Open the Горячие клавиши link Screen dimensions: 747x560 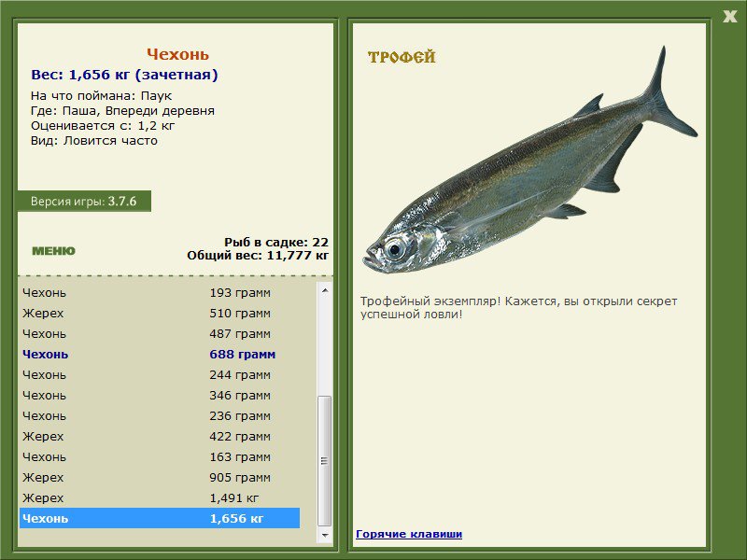409,534
